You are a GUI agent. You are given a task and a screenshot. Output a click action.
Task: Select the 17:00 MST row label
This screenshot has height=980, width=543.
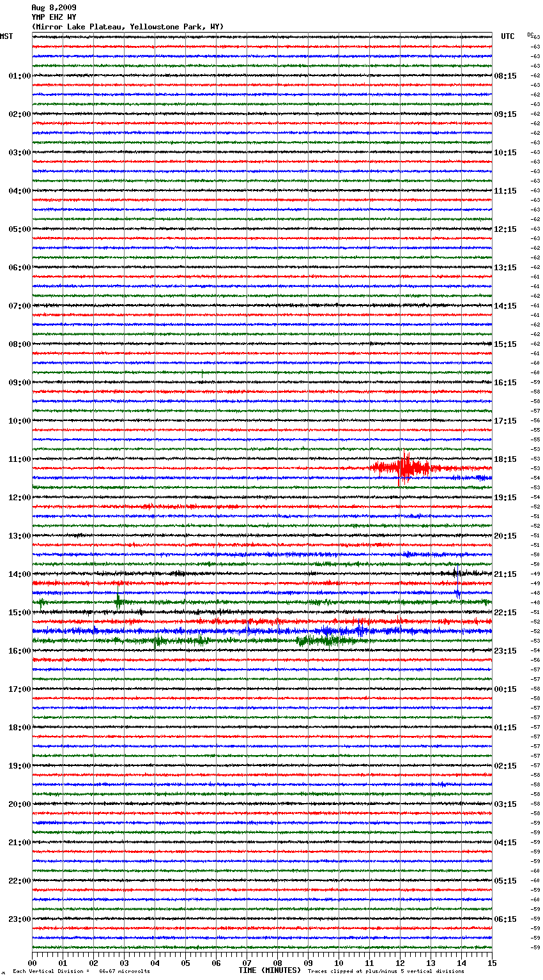click(20, 689)
